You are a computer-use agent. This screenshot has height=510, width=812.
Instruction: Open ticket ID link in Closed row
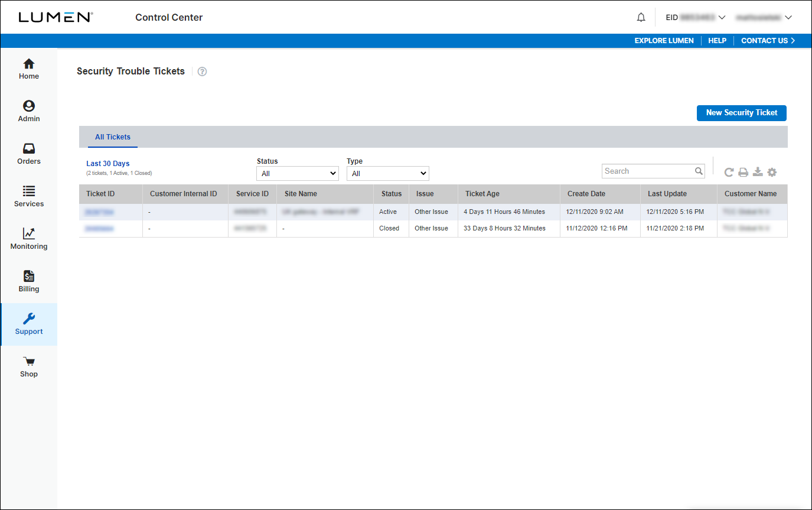99,228
